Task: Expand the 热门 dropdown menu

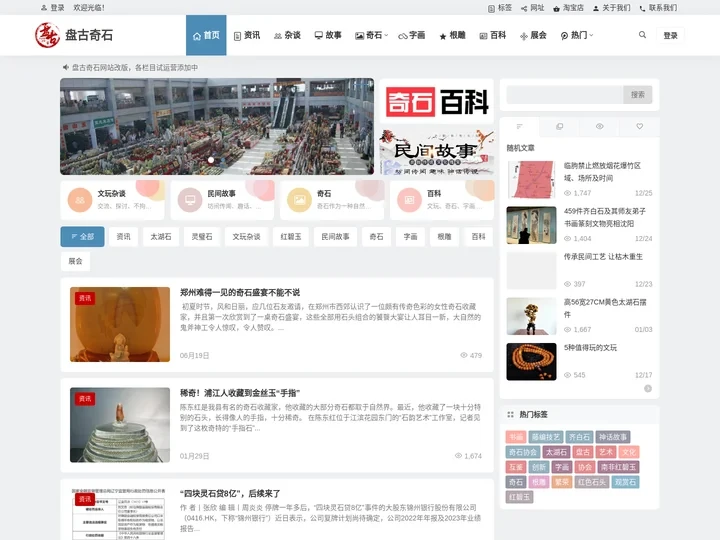Action: [576, 35]
